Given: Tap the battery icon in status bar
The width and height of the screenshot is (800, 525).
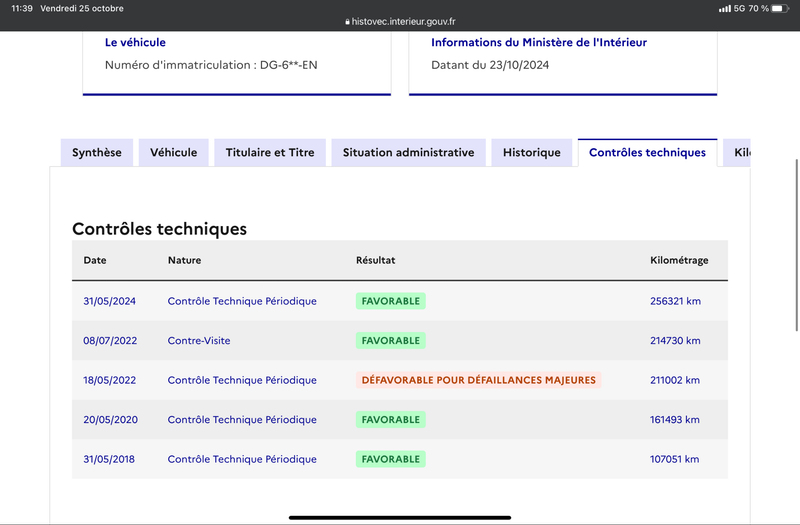Looking at the screenshot, I should (780, 9).
